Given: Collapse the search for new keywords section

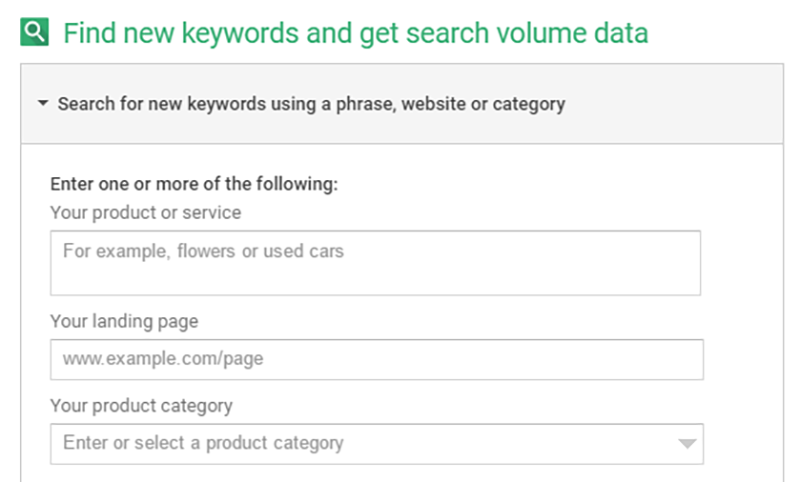Looking at the screenshot, I should point(43,104).
